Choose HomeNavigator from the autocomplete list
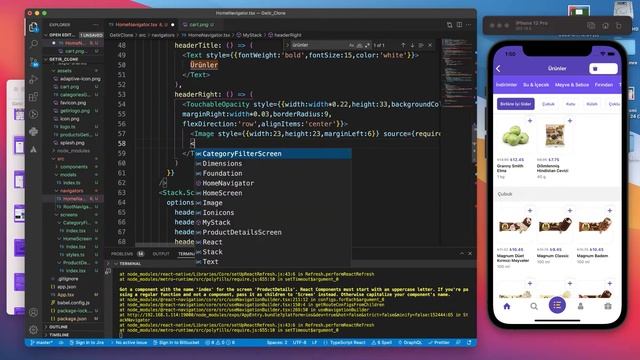The image size is (640, 360). [x=273, y=183]
